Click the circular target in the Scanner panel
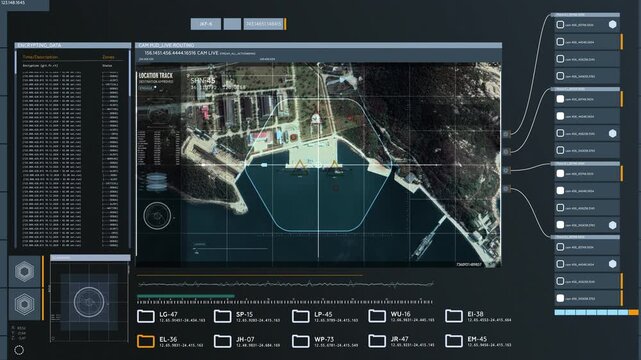Screen dimensions: 641x360 pos(89,302)
